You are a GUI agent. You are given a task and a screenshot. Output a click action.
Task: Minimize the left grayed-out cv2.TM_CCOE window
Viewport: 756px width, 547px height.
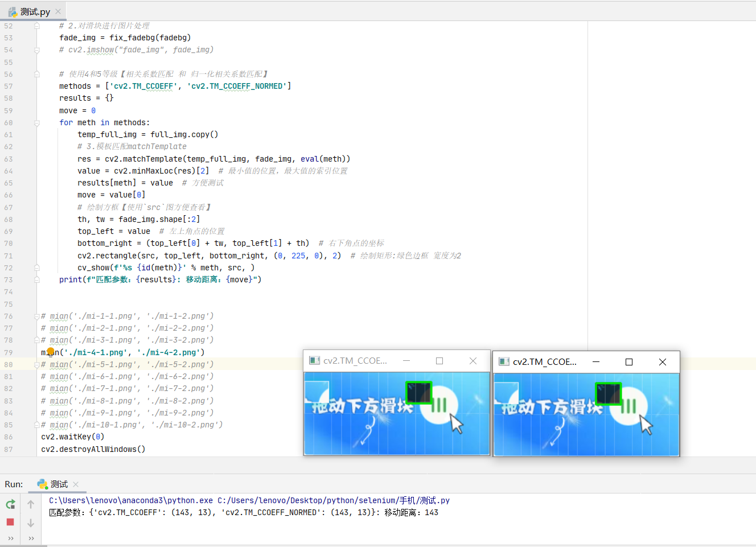coord(406,360)
